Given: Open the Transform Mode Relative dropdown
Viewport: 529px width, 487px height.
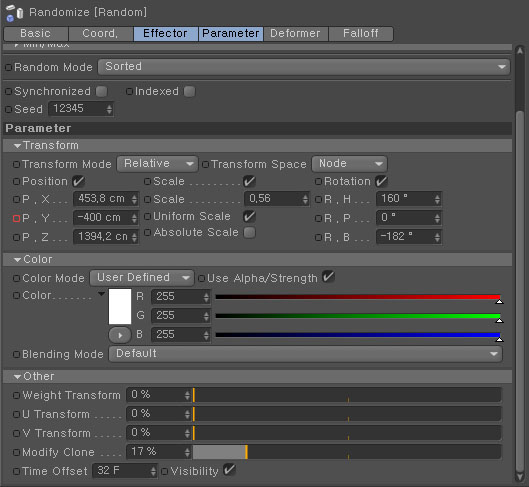Looking at the screenshot, I should coord(157,164).
